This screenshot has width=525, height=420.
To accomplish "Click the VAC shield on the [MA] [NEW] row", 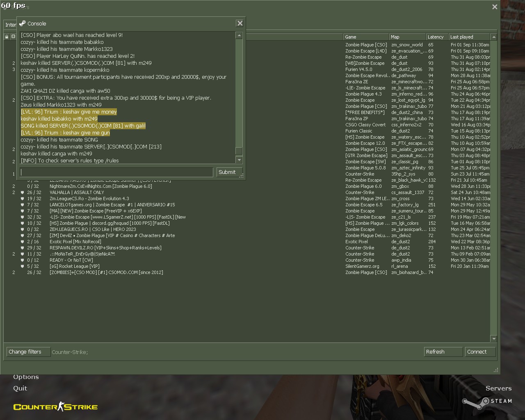I will click(22, 211).
